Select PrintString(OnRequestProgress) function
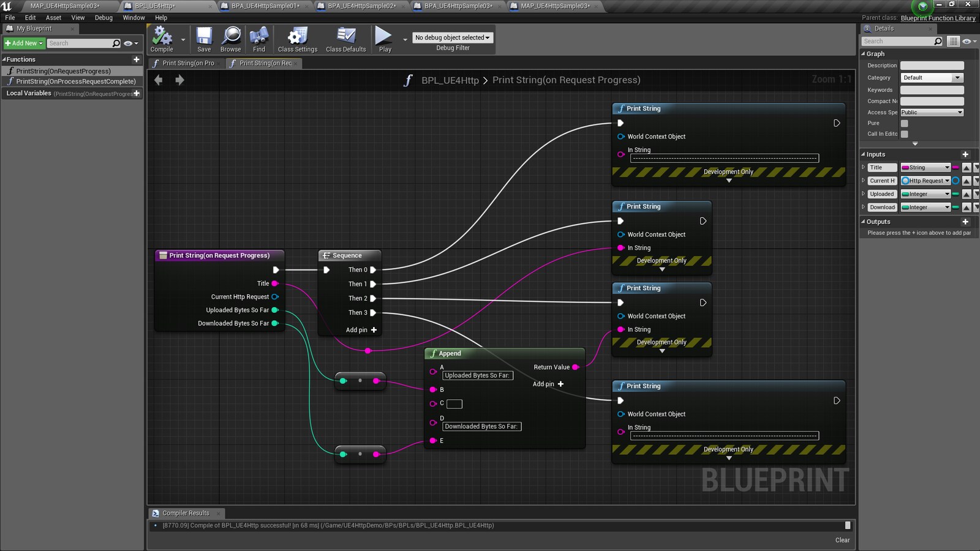Screen dimensions: 980x551 tap(63, 71)
